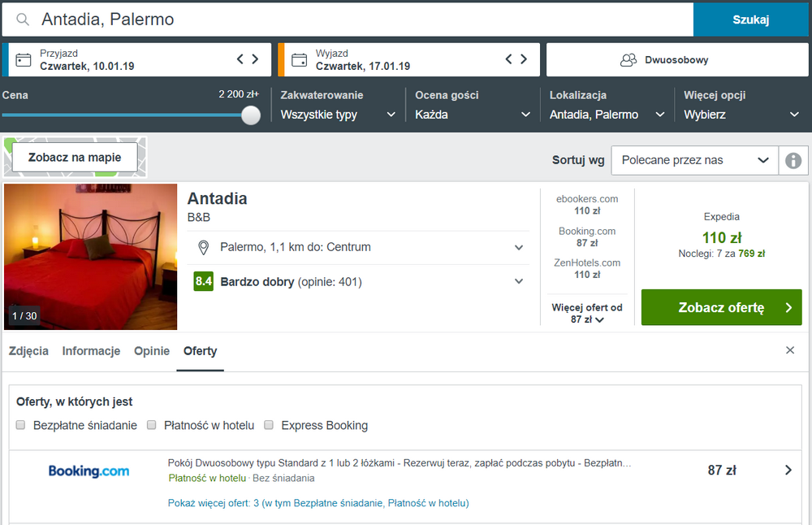The image size is (812, 525).
Task: Click the search magnifier icon
Action: 22,20
